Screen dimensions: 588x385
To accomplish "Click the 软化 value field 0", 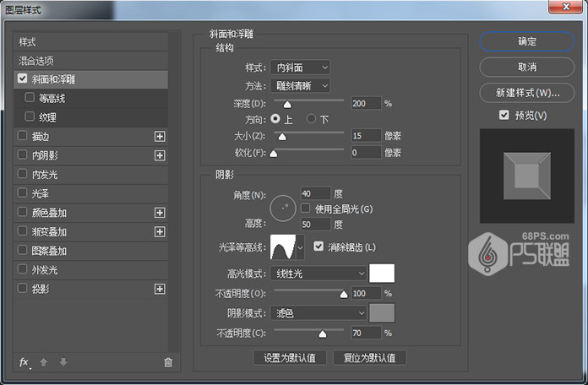I will (366, 153).
